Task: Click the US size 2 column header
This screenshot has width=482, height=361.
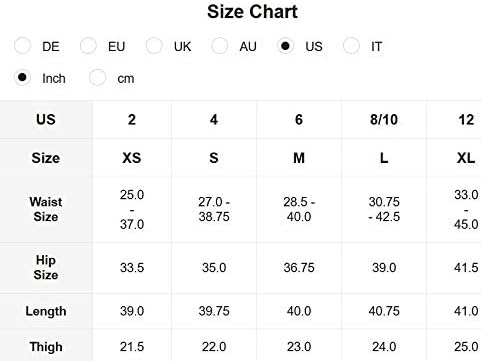Action: 132,120
